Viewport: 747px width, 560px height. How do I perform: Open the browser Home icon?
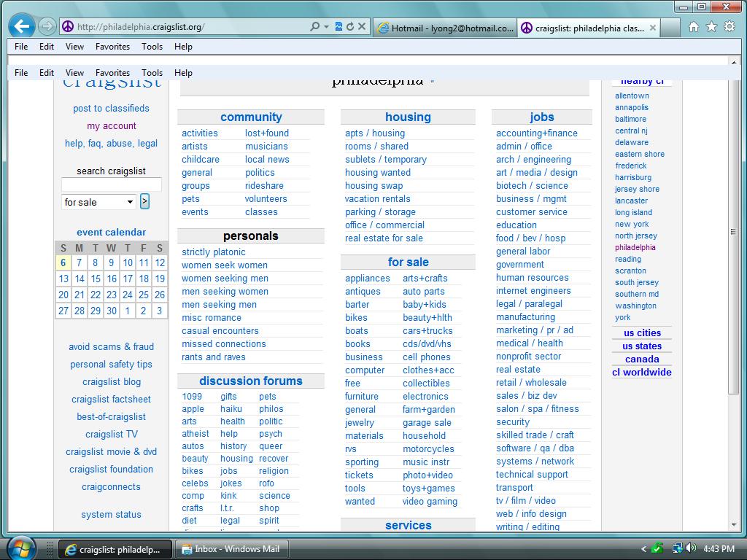pos(694,27)
